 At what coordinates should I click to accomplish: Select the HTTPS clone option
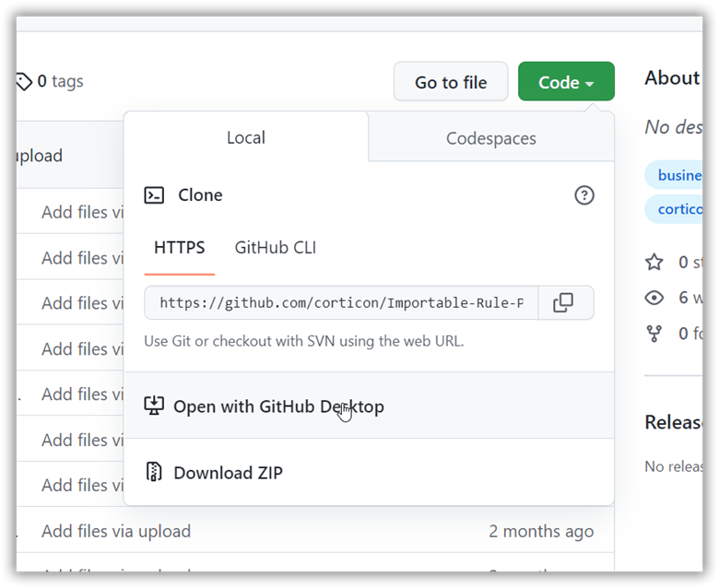180,248
